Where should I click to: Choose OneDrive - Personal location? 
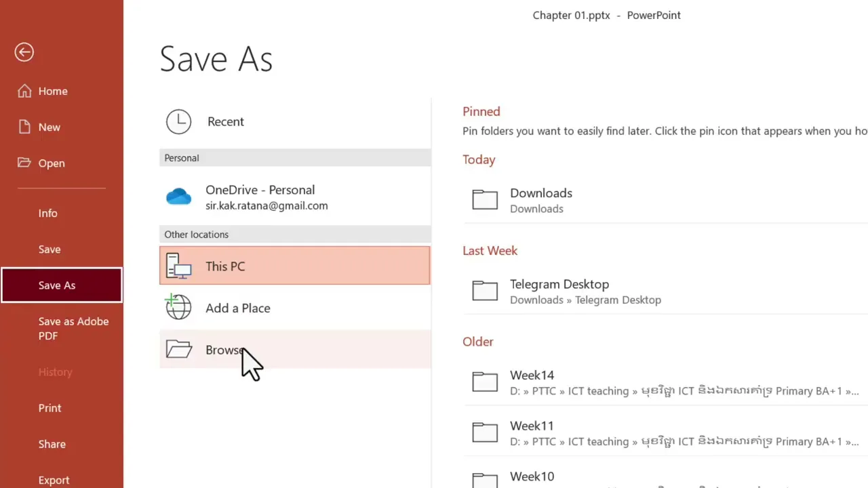[x=295, y=197]
